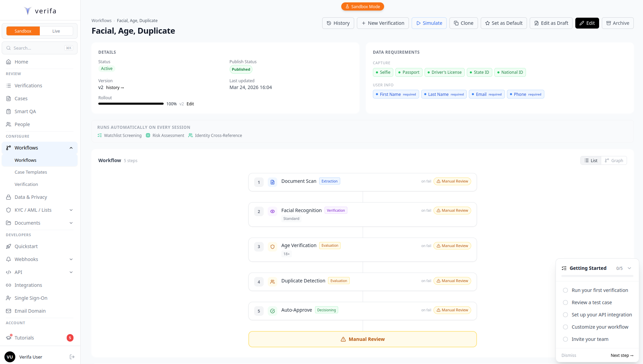Switch workflow view to Graph
The image size is (643, 364).
point(614,160)
